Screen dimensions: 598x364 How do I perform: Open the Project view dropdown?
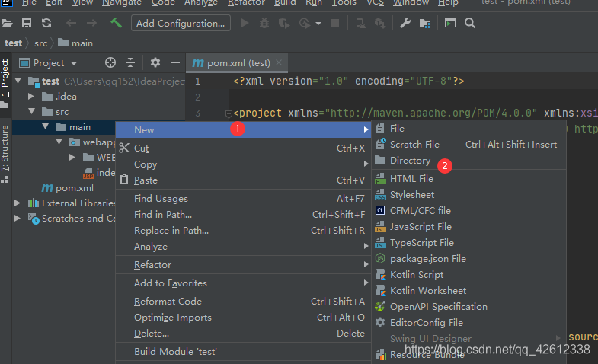click(74, 63)
